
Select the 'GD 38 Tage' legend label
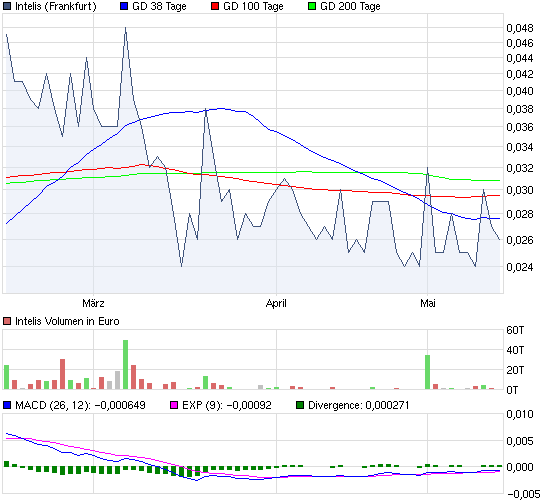159,6
